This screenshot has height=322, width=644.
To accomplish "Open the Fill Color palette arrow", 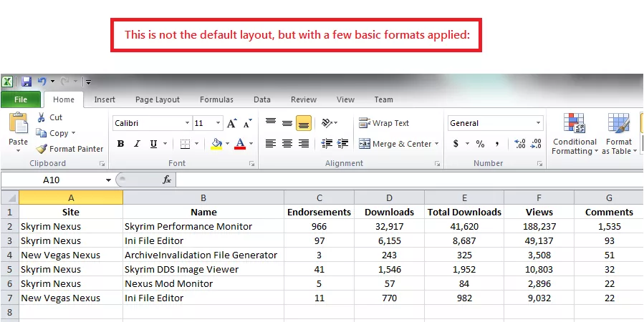I will coord(227,144).
